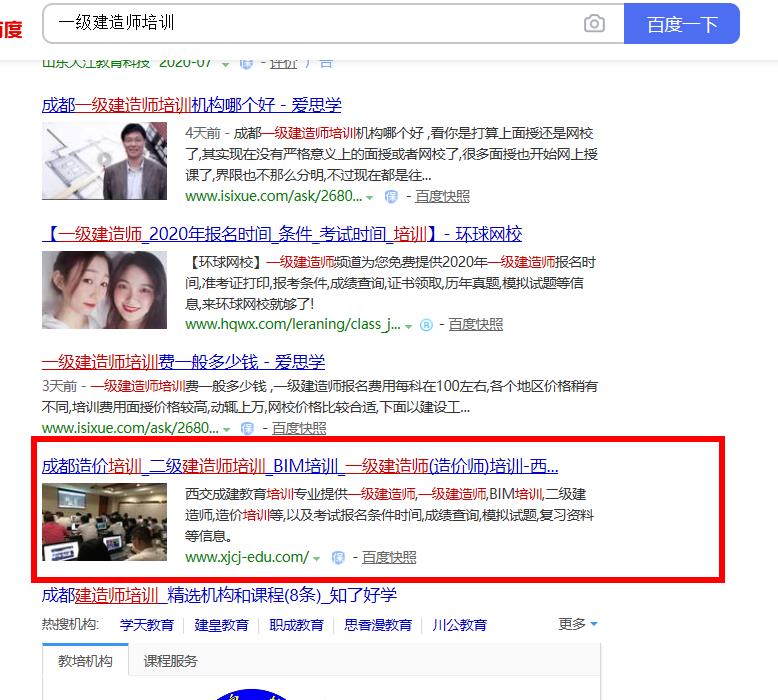Expand the dropdown arrow after www.xjcj-edu.com URL
Viewport: 778px width, 700px height.
[317, 558]
